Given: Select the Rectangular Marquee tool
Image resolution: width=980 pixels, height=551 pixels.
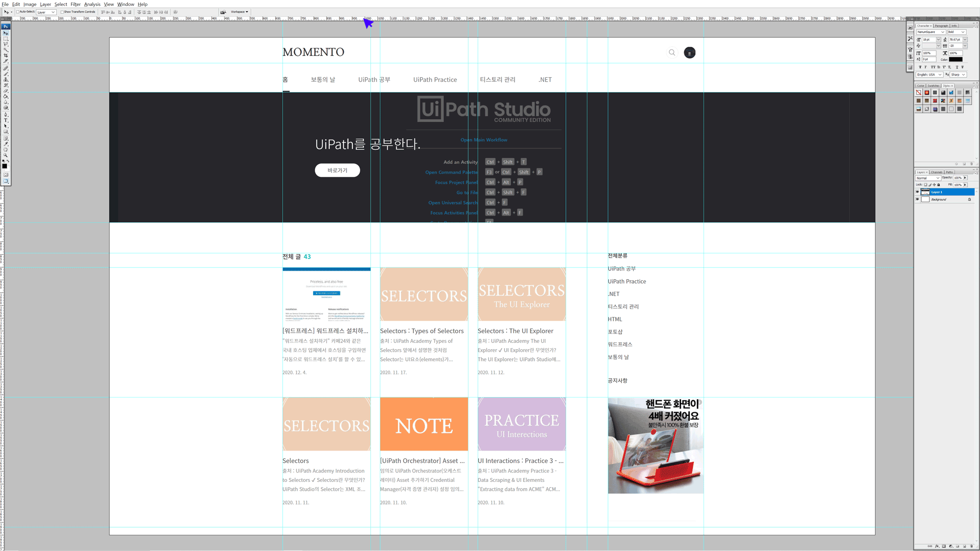Looking at the screenshot, I should [x=6, y=39].
